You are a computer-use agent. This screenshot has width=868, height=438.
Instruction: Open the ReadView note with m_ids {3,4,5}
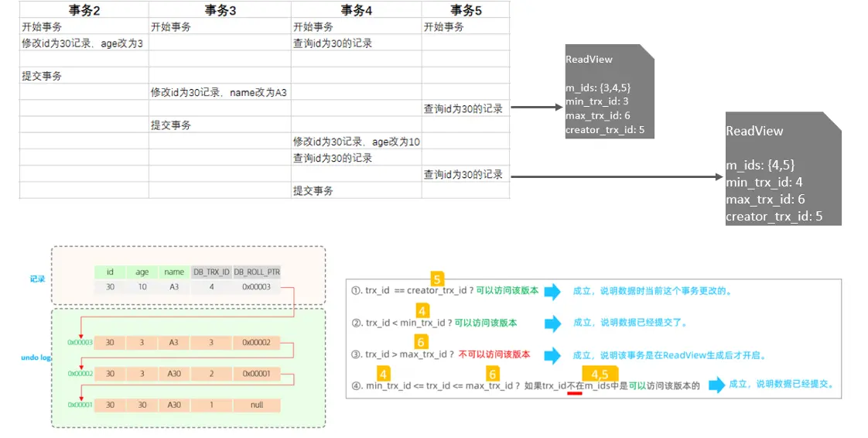pyautogui.click(x=610, y=94)
